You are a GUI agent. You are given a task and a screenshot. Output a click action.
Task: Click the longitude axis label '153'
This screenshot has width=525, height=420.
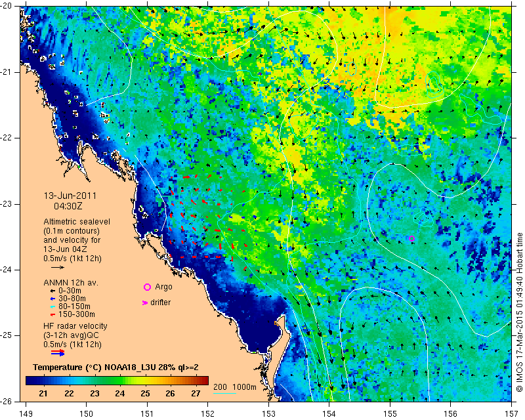268,414
